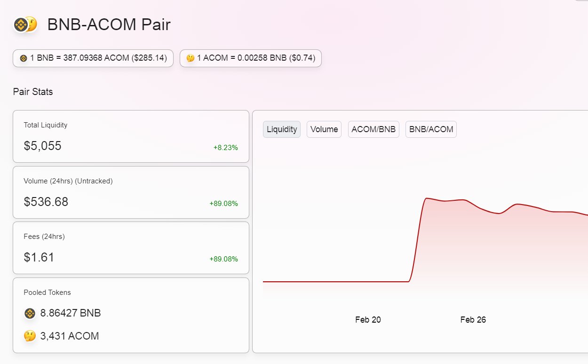
Task: Show the BNB/ACOM rate chart
Action: 431,129
